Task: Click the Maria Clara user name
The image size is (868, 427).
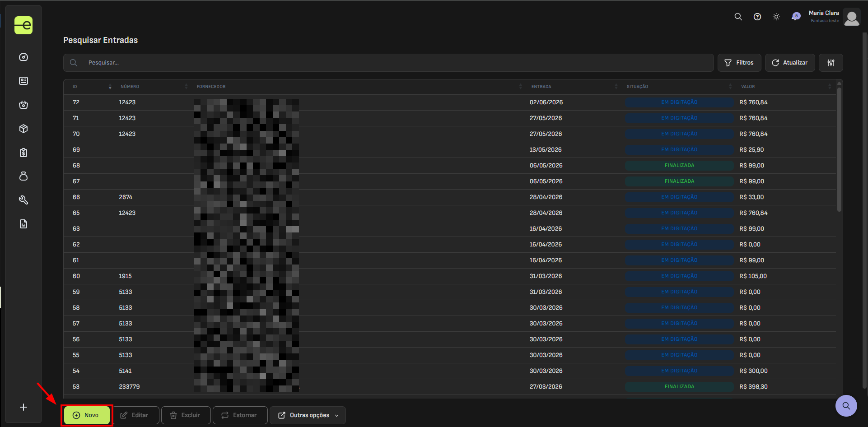Action: tap(824, 13)
